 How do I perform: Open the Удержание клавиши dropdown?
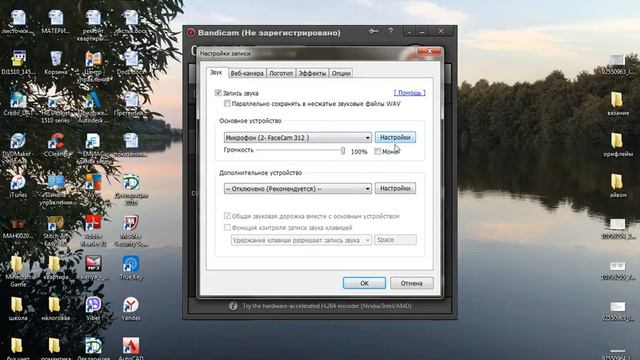pyautogui.click(x=301, y=240)
